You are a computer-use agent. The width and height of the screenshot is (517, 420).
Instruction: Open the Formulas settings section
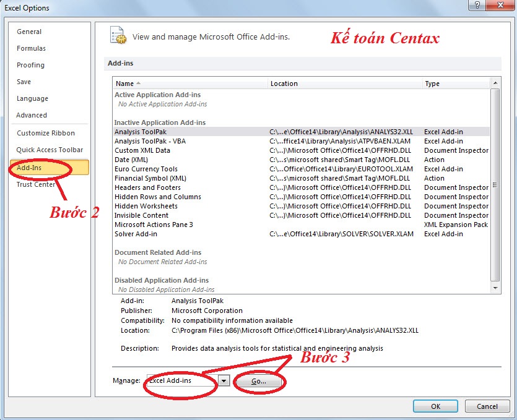pos(31,48)
